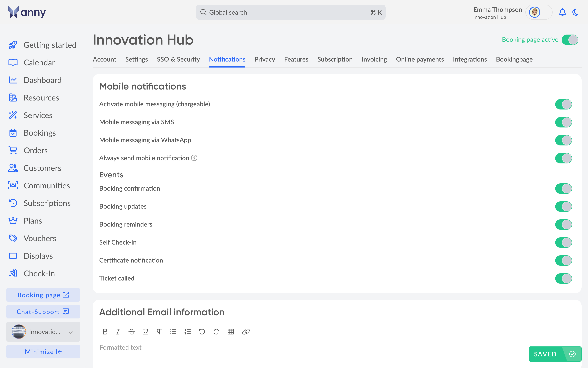Switch off Always send mobile notification
Image resolution: width=588 pixels, height=368 pixels.
click(563, 158)
